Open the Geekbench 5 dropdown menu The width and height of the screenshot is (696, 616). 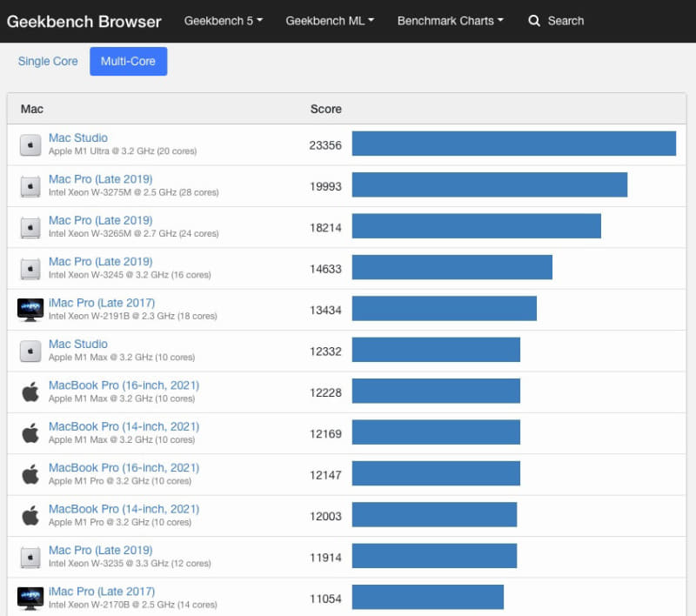tap(224, 21)
